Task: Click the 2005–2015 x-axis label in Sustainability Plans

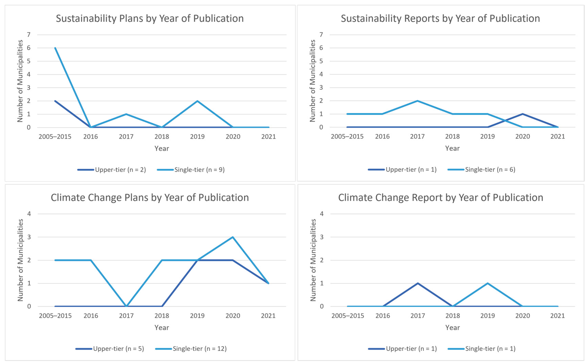Action: point(55,137)
